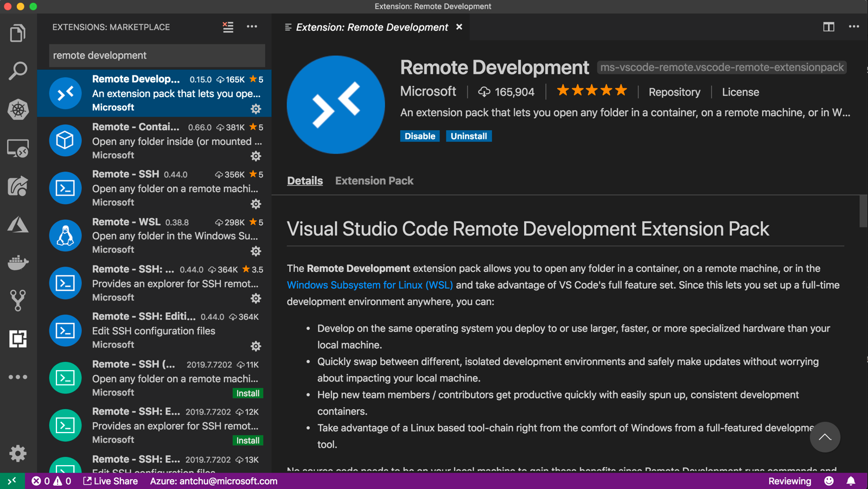Screen dimensions: 868x489
Task: Click the large Remote Development extension logo
Action: click(x=336, y=104)
